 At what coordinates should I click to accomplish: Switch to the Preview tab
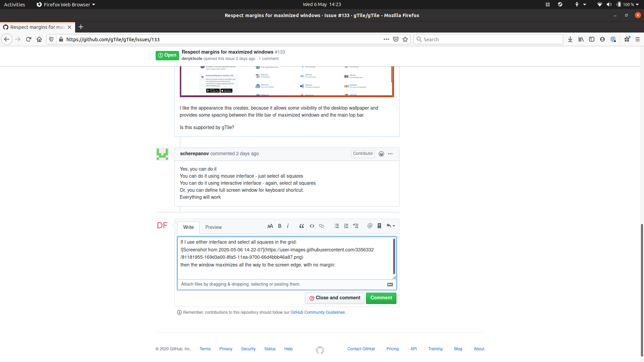coord(213,227)
